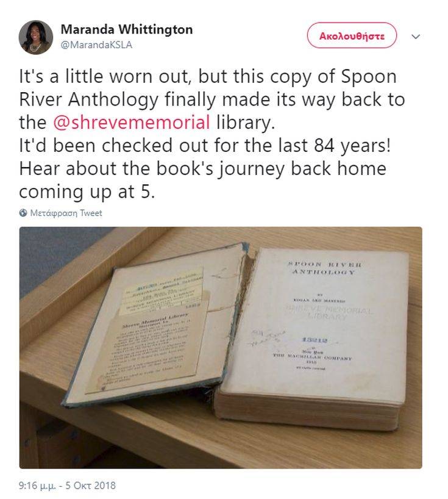Expand the tweet options chevron menu
Screen dimensions: 448x499
[x=416, y=37]
